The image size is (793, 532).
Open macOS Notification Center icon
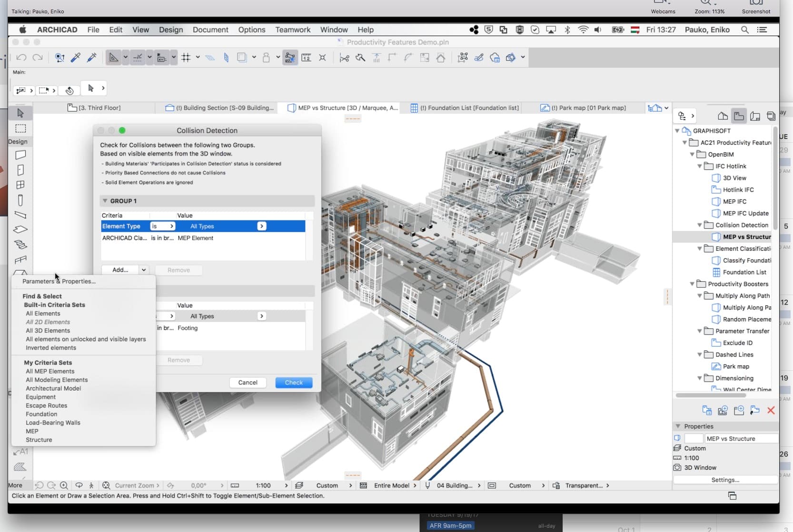click(x=762, y=30)
